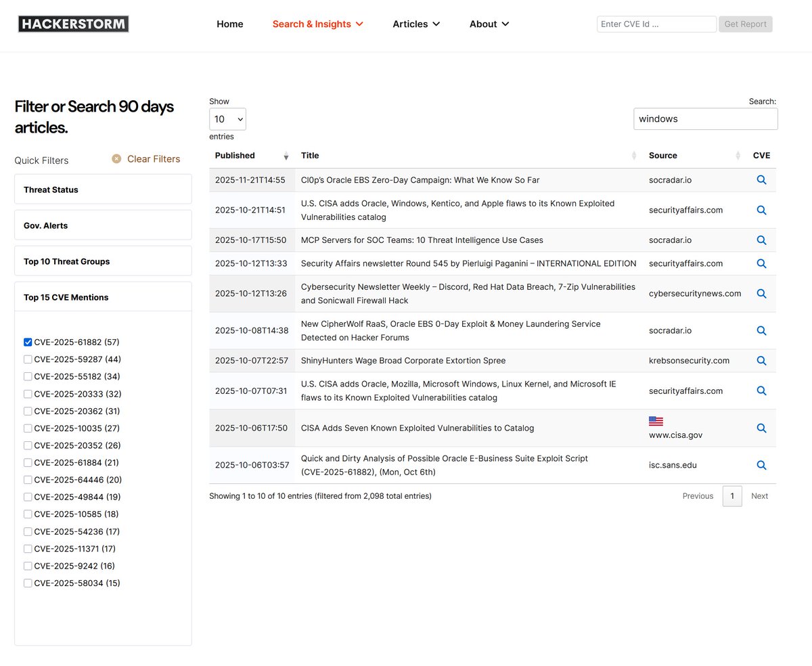Click 'ShinyHunters Wage Broad Corporate Extortion Spree' title
Screen dimensions: 812x666
point(403,361)
